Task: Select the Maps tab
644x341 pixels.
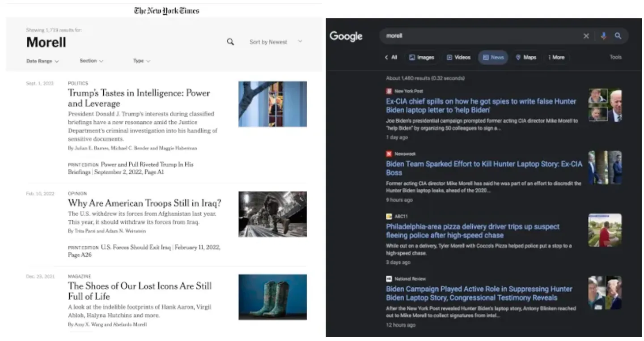Action: coord(525,57)
